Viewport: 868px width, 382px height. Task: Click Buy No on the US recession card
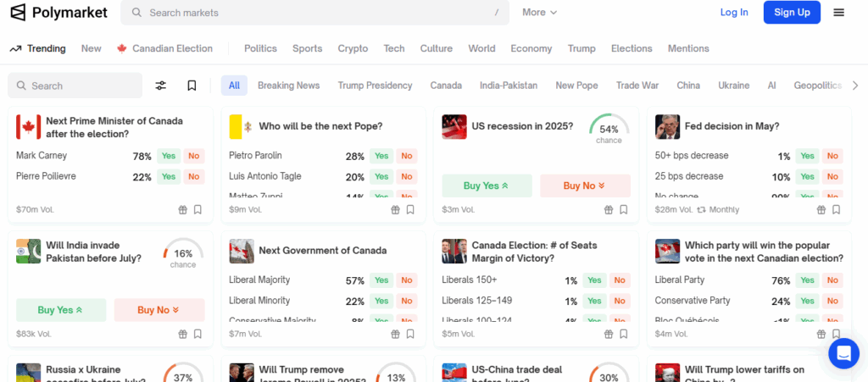click(585, 185)
